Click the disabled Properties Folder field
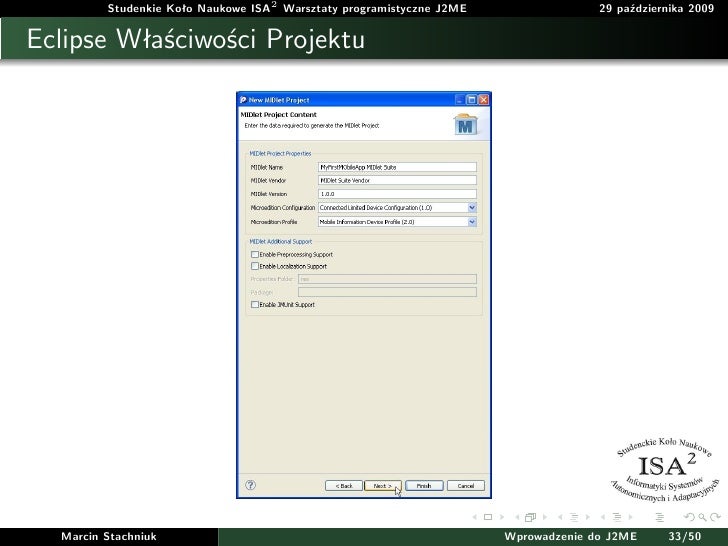The width and height of the screenshot is (728, 546). point(387,279)
